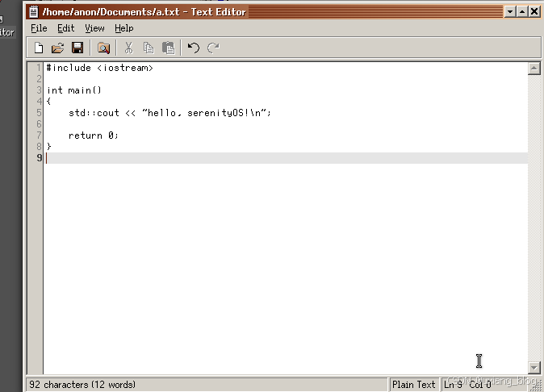Maximize the Text Editor window

pos(522,12)
